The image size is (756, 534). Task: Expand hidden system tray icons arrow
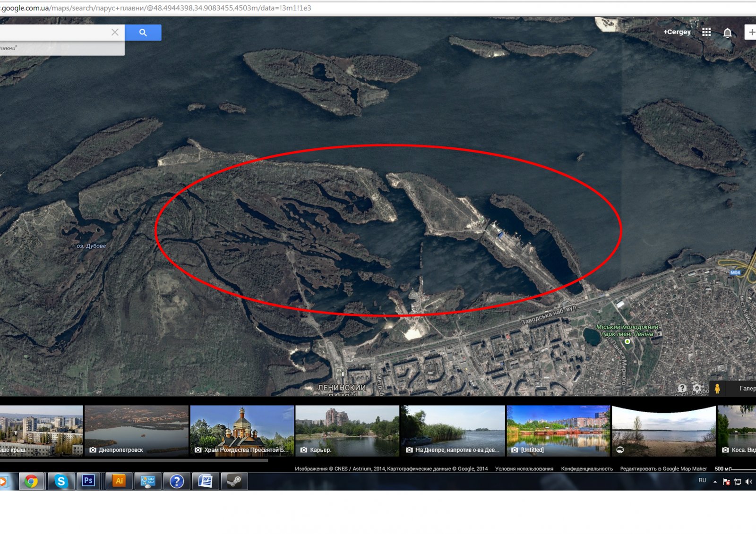(x=715, y=482)
